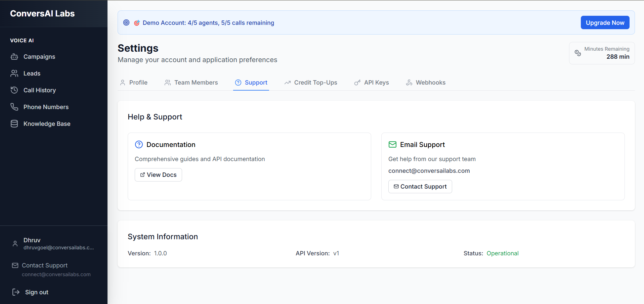The image size is (644, 304).
Task: Click the Team Members people icon
Action: pos(168,83)
